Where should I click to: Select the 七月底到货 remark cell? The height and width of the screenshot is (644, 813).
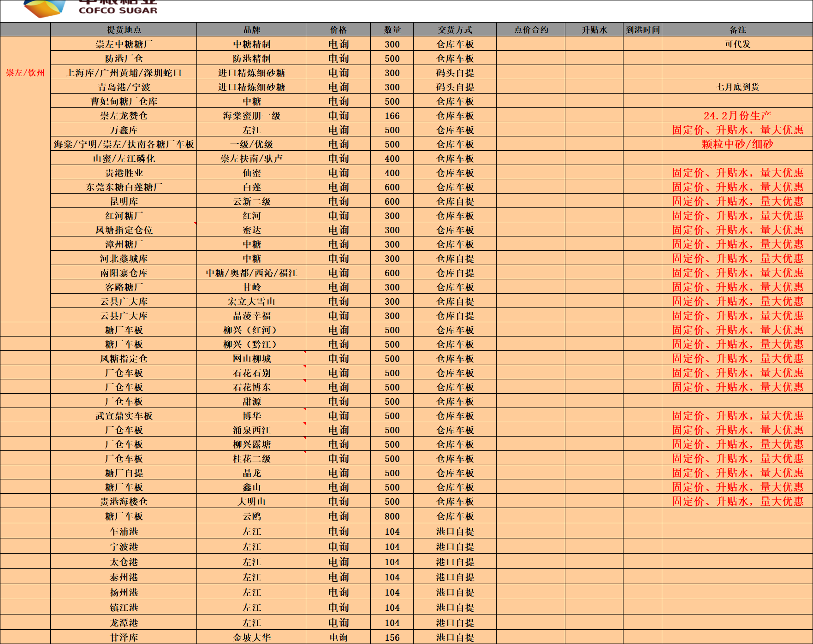tap(737, 87)
